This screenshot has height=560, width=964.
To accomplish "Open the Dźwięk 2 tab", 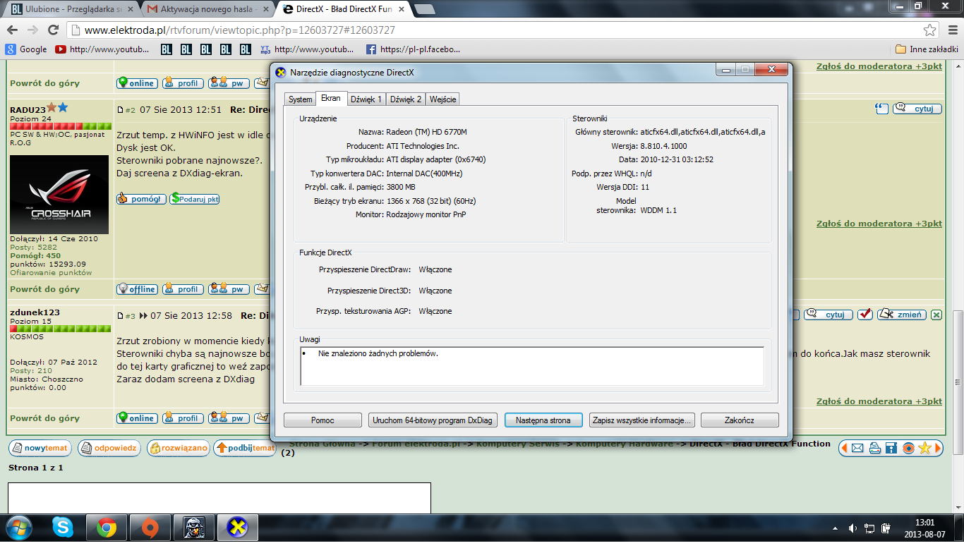I will (x=406, y=99).
